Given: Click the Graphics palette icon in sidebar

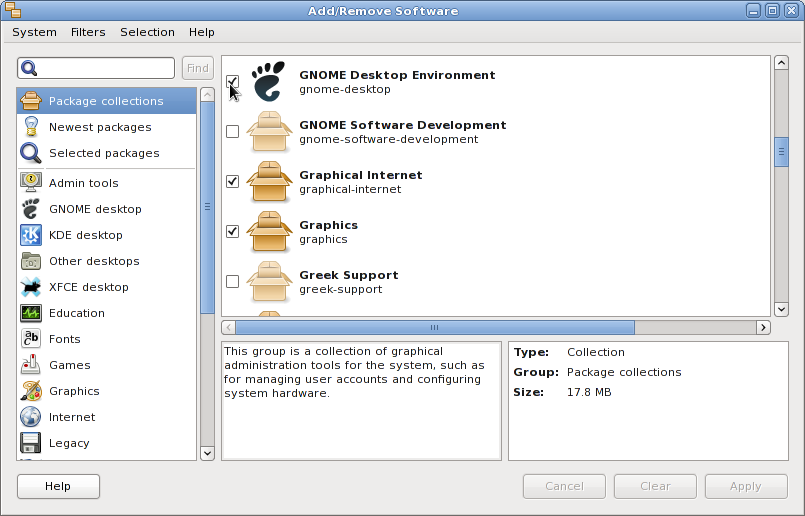Looking at the screenshot, I should pyautogui.click(x=31, y=391).
